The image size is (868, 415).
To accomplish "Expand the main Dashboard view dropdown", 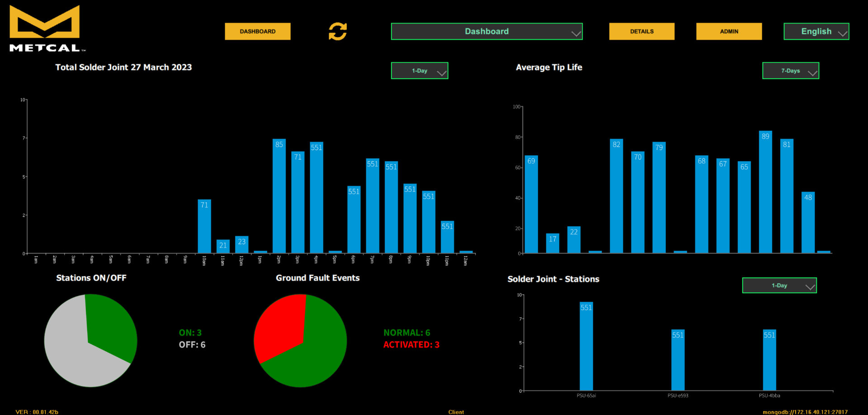I will point(486,32).
